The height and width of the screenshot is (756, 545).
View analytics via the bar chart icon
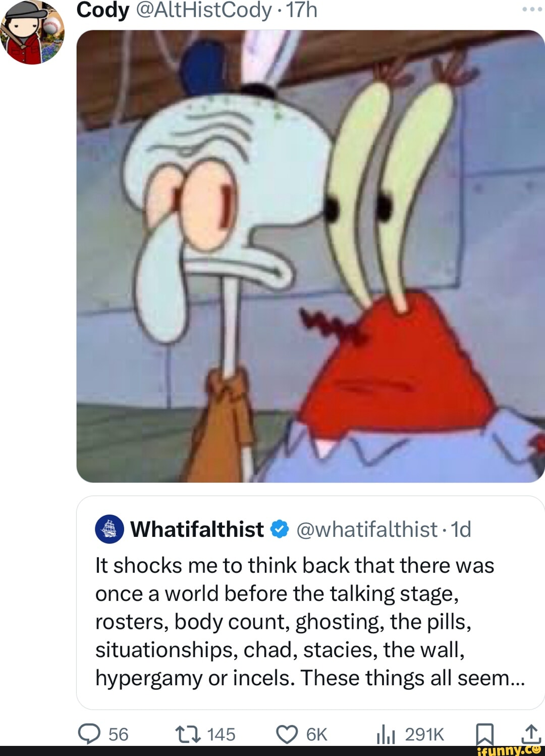[386, 734]
